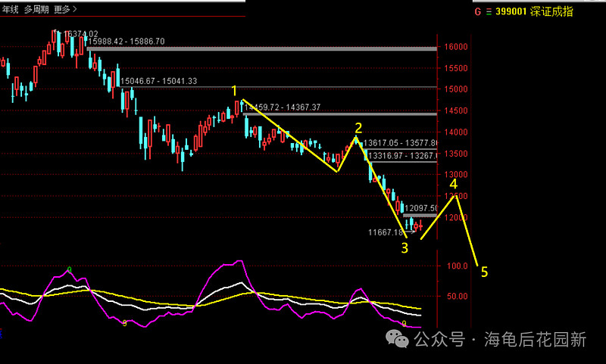Select the 15046.67 - 15041.33 gap label

coord(159,81)
